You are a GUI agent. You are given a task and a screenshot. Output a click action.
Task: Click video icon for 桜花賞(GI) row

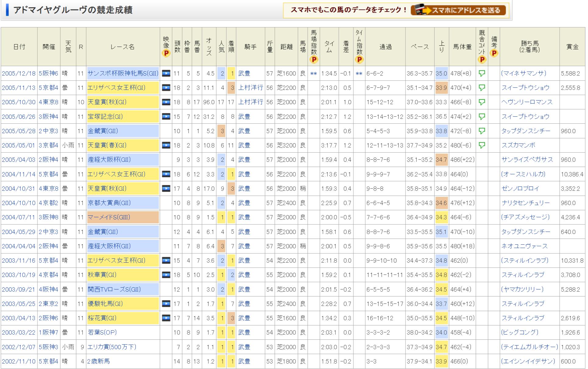click(166, 318)
